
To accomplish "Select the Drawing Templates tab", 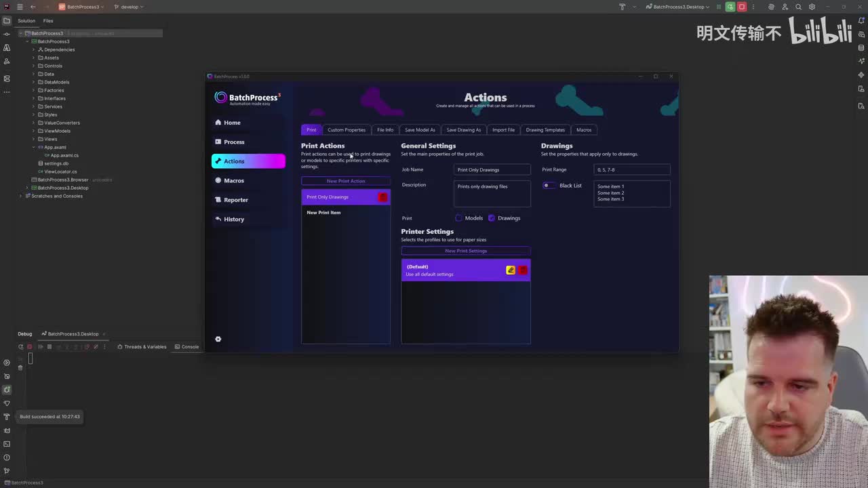I will [545, 130].
